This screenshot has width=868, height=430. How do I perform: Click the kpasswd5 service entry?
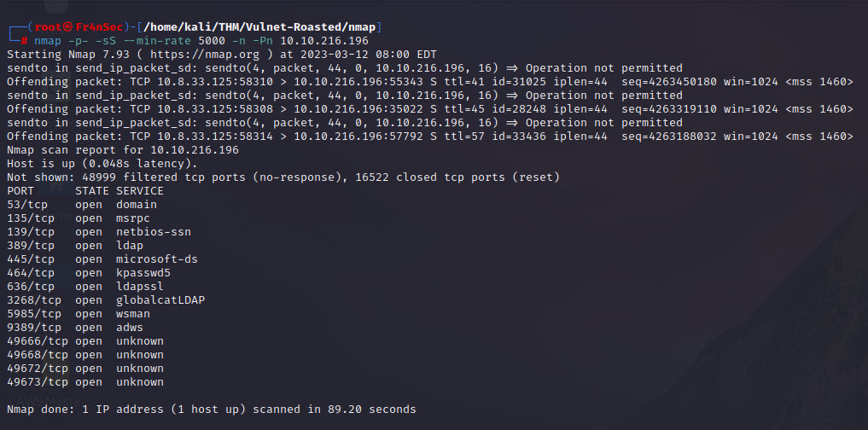tap(143, 273)
